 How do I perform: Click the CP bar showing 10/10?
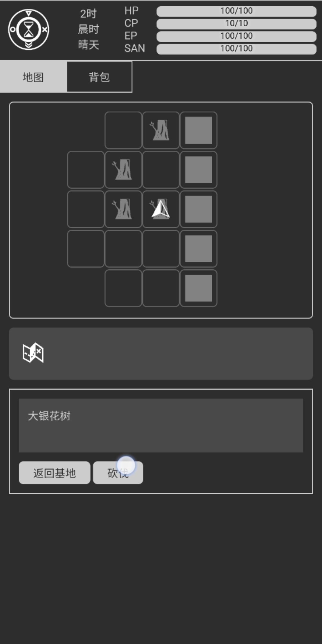(x=236, y=24)
